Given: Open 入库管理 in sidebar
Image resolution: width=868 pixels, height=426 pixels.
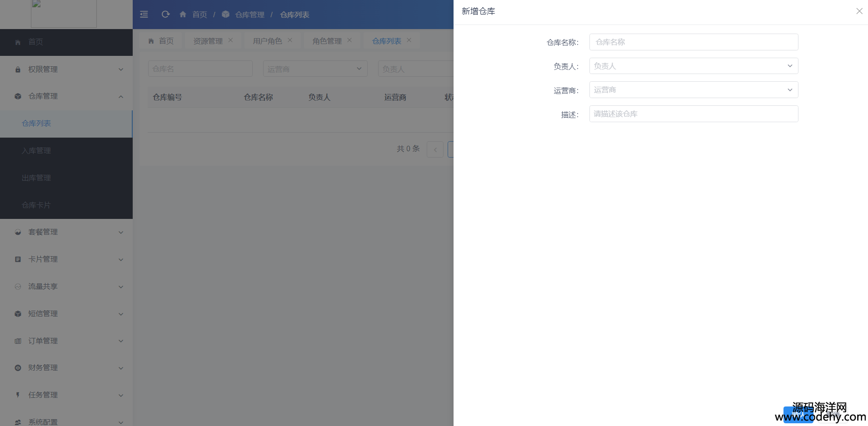Looking at the screenshot, I should point(66,151).
